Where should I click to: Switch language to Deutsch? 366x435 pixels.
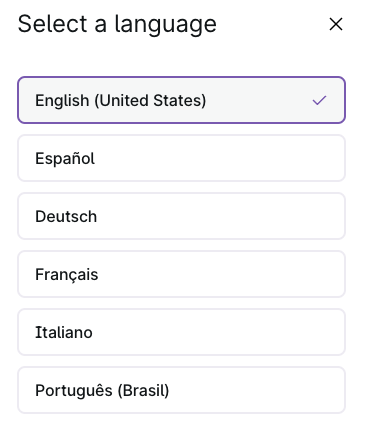(181, 216)
